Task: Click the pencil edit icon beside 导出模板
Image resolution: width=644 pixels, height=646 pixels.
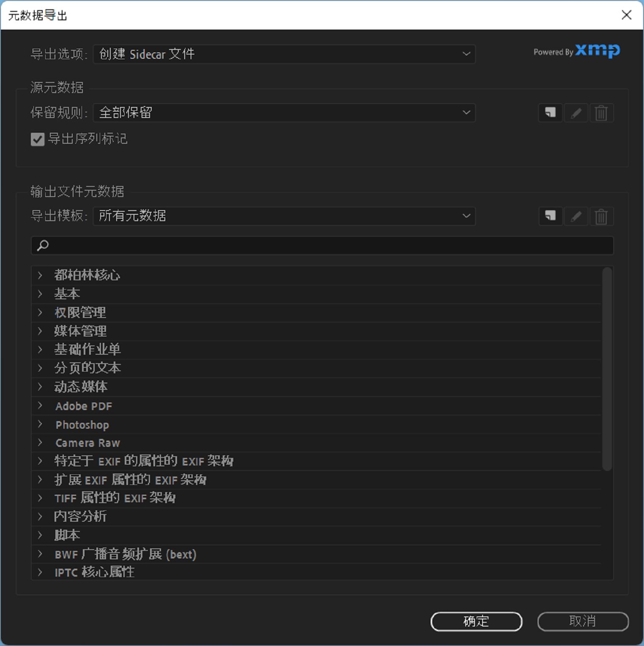Action: pos(576,216)
